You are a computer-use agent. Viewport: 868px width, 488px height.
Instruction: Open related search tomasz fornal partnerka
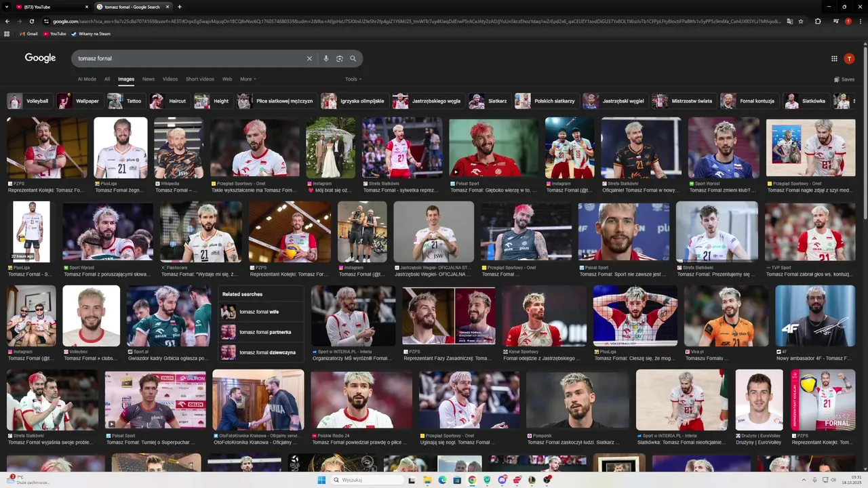(x=261, y=332)
